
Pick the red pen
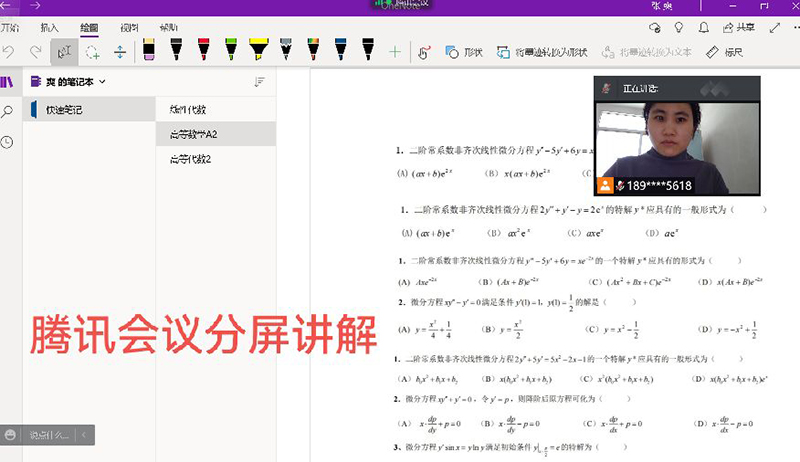tap(204, 50)
